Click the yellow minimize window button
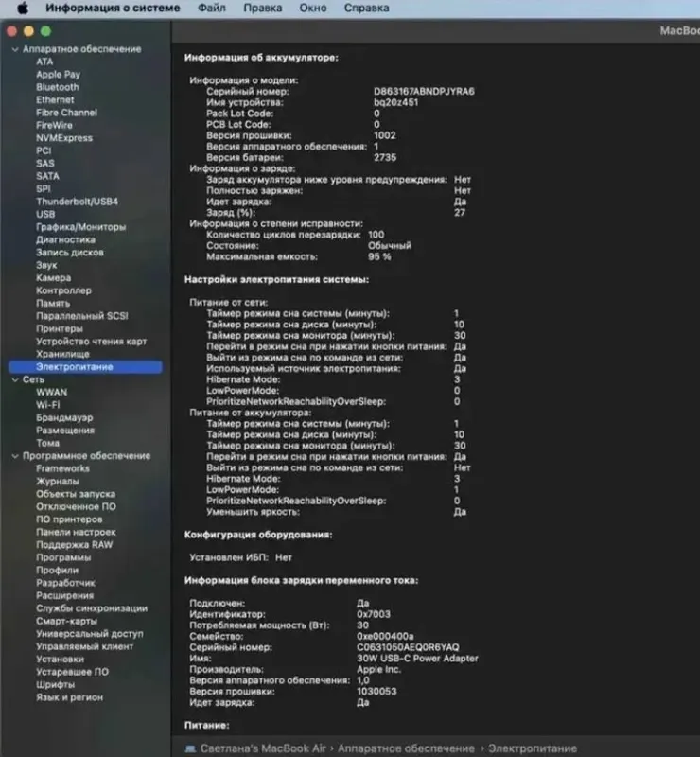 (29, 31)
